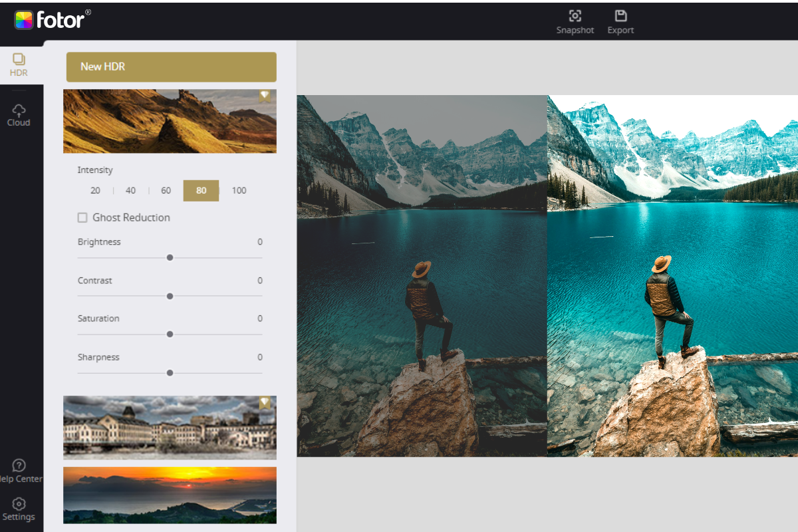Click the New HDR button
Viewport: 798px width, 532px height.
click(x=171, y=66)
